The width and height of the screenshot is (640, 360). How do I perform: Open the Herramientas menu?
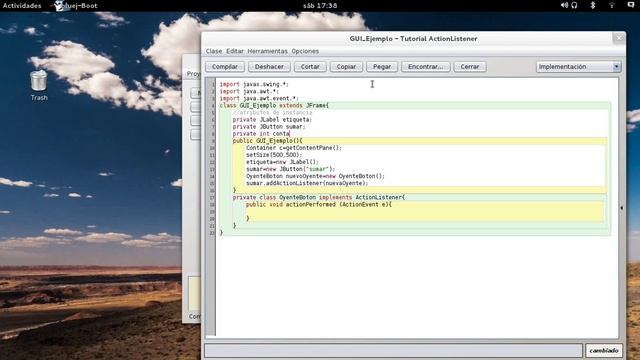[x=267, y=51]
